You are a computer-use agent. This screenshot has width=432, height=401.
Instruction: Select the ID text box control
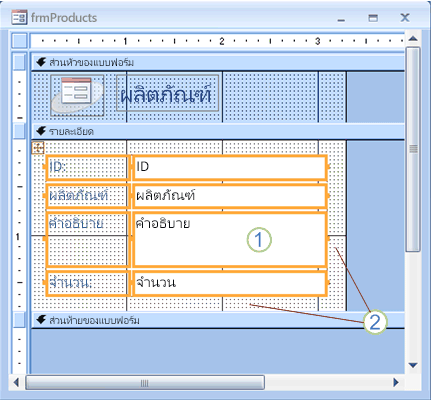coord(230,168)
